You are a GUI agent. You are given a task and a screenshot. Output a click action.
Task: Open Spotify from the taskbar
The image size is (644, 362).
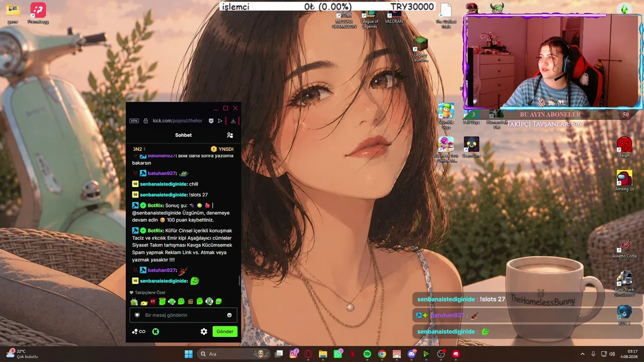(x=367, y=354)
